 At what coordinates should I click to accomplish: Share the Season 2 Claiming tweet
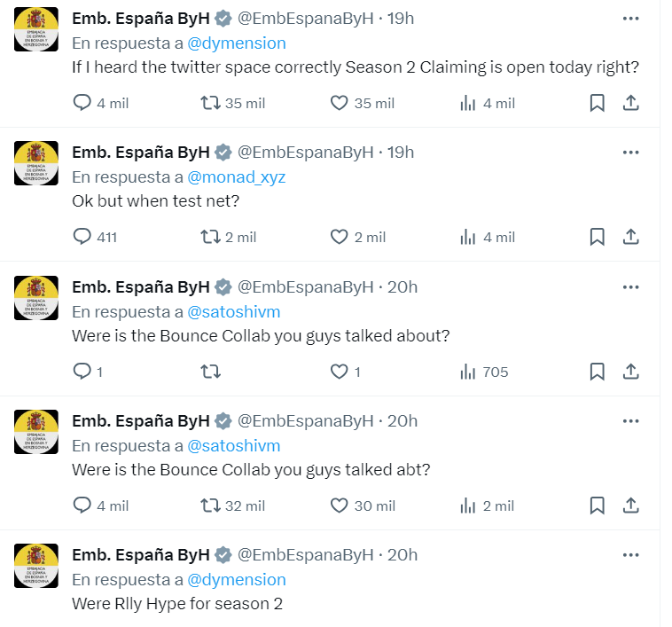click(x=631, y=103)
